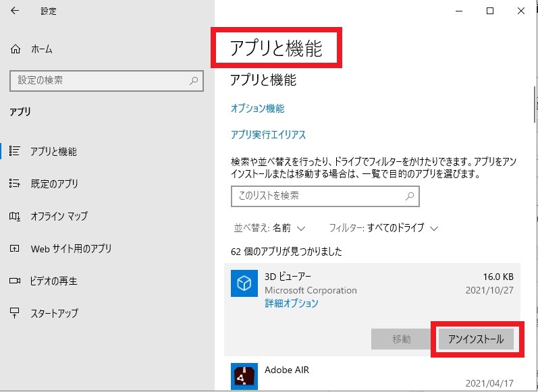Image resolution: width=538 pixels, height=392 pixels.
Task: Click the アンインストール button
Action: click(x=476, y=339)
